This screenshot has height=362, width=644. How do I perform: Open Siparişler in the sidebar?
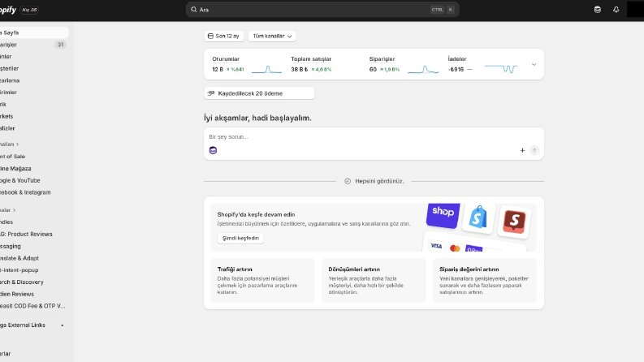(32, 45)
